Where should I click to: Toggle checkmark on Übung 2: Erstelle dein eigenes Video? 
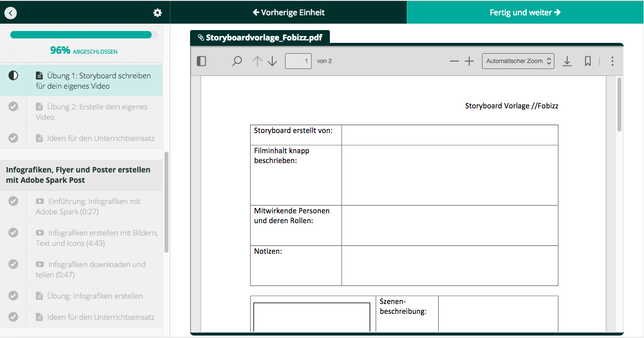(x=13, y=106)
